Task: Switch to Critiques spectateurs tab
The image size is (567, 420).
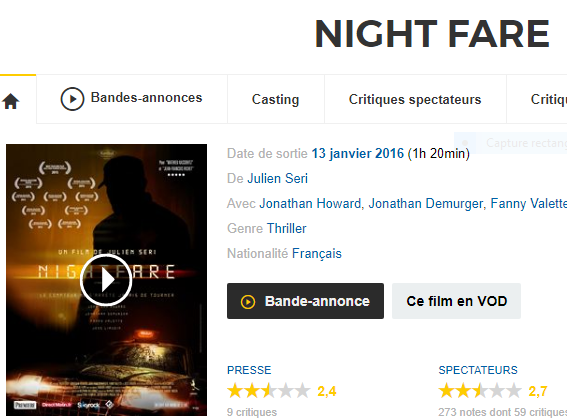Action: (x=415, y=99)
